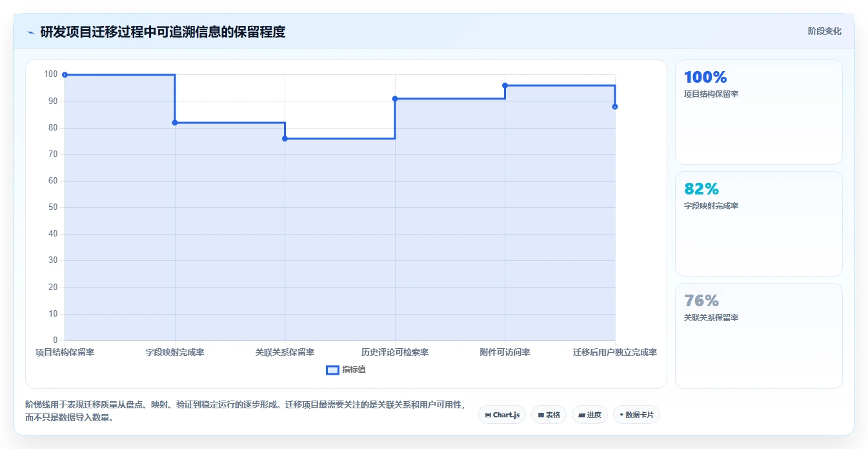This screenshot has width=868, height=449.
Task: Click the x-axis label 项目结构保留率
Action: click(x=65, y=352)
